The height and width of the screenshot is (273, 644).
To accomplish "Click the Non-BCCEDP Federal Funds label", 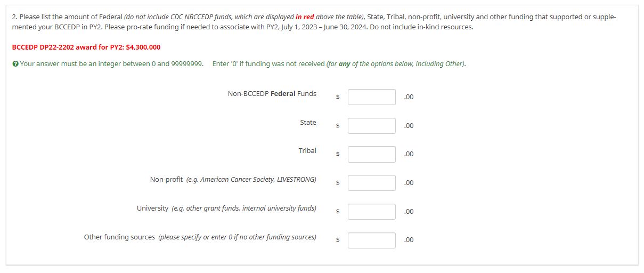I will (272, 94).
